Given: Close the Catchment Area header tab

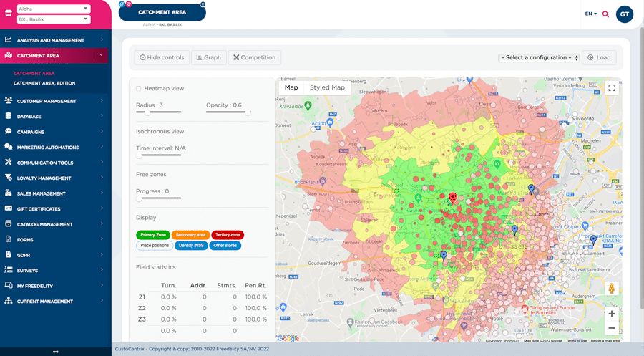Looking at the screenshot, I should coord(203,4).
